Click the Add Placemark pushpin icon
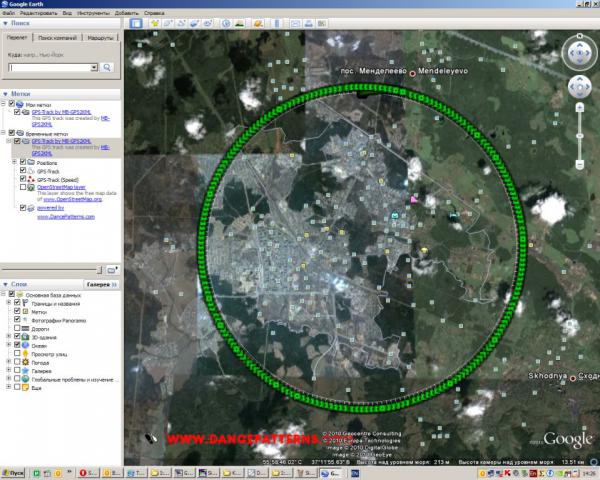This screenshot has width=600, height=480. [155, 24]
